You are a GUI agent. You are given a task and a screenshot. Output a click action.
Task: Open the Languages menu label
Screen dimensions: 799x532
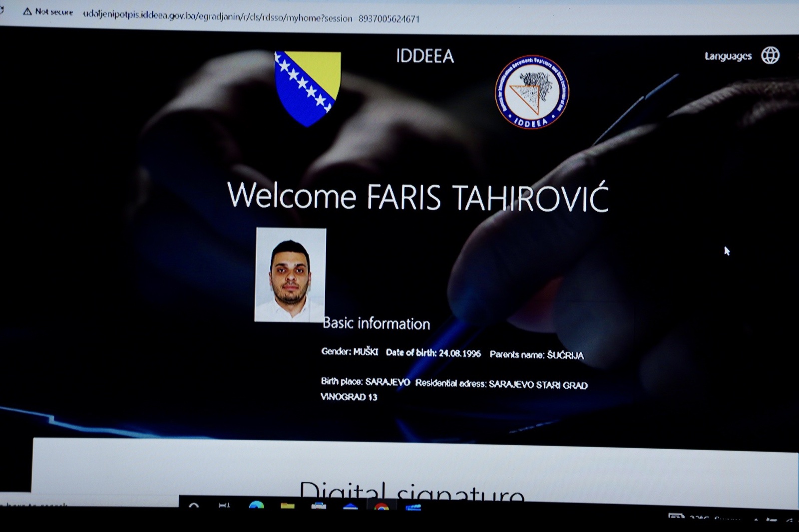(x=728, y=56)
